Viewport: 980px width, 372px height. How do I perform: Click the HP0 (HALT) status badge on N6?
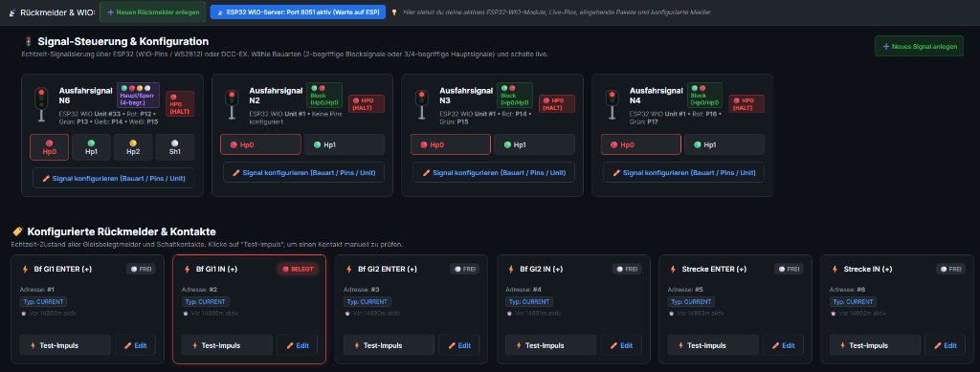coord(180,103)
